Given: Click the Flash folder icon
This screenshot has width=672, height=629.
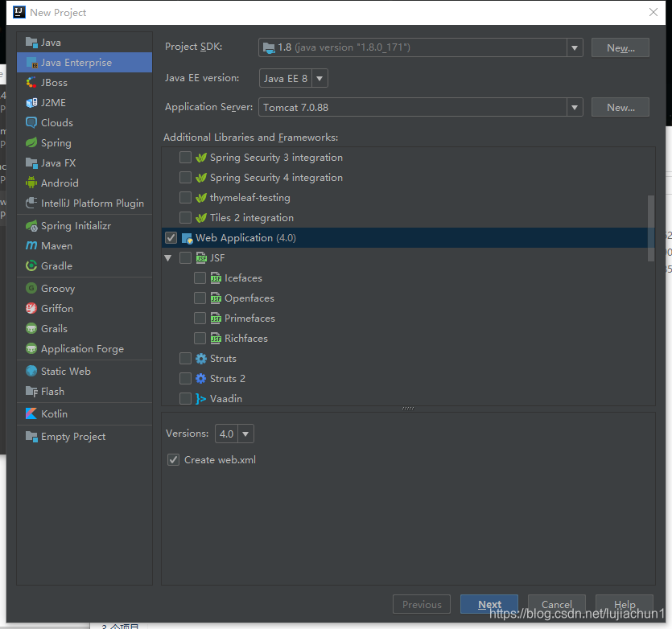Looking at the screenshot, I should (x=31, y=391).
